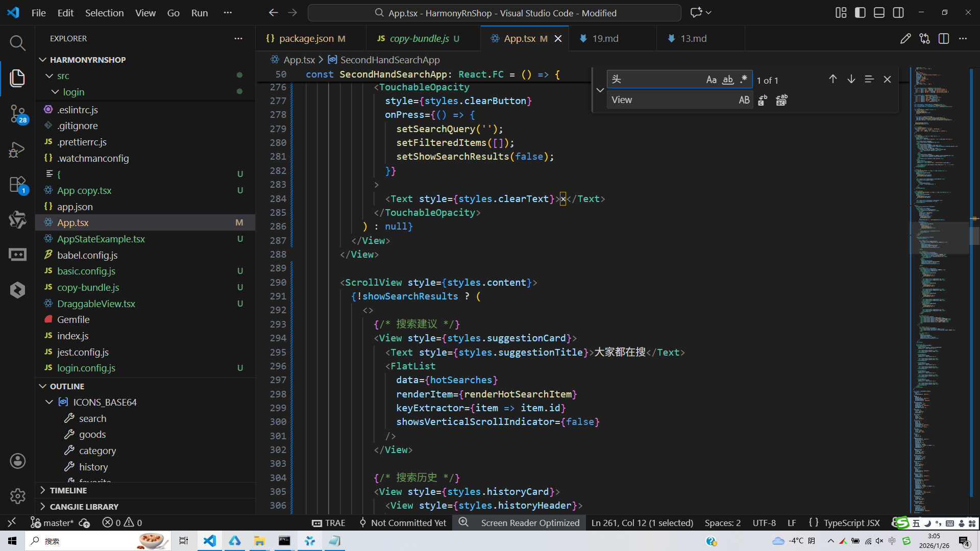Collapse ICONS_BASE64 in outline
980x551 pixels.
point(49,402)
